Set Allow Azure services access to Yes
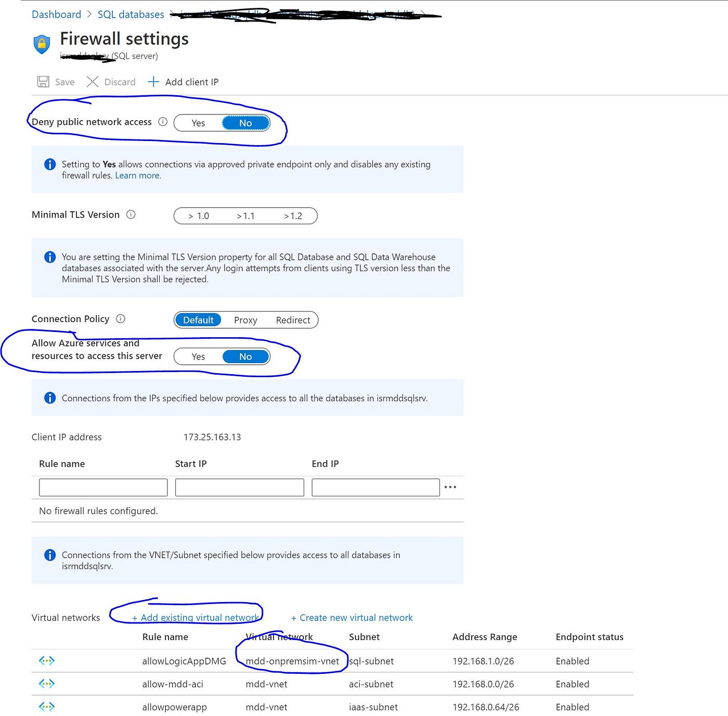The width and height of the screenshot is (728, 716). tap(198, 356)
